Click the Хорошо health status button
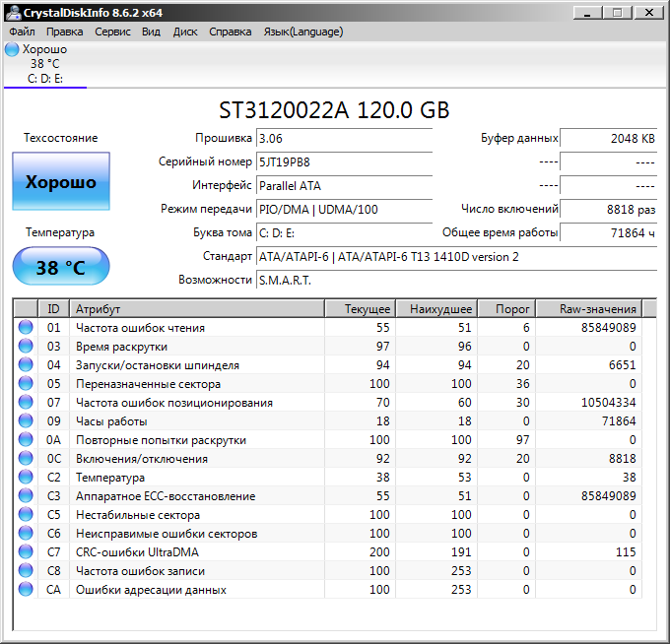Image resolution: width=670 pixels, height=644 pixels. coord(61,182)
